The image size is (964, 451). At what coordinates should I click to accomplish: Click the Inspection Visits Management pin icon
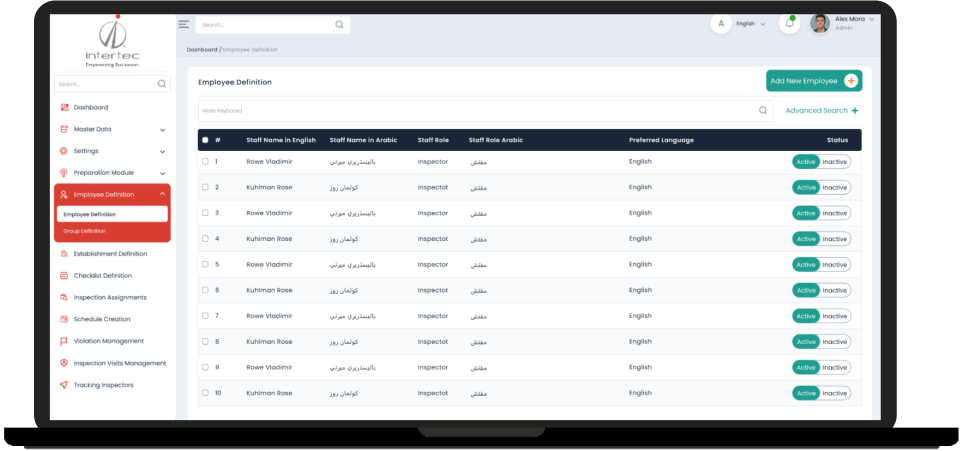tap(64, 363)
